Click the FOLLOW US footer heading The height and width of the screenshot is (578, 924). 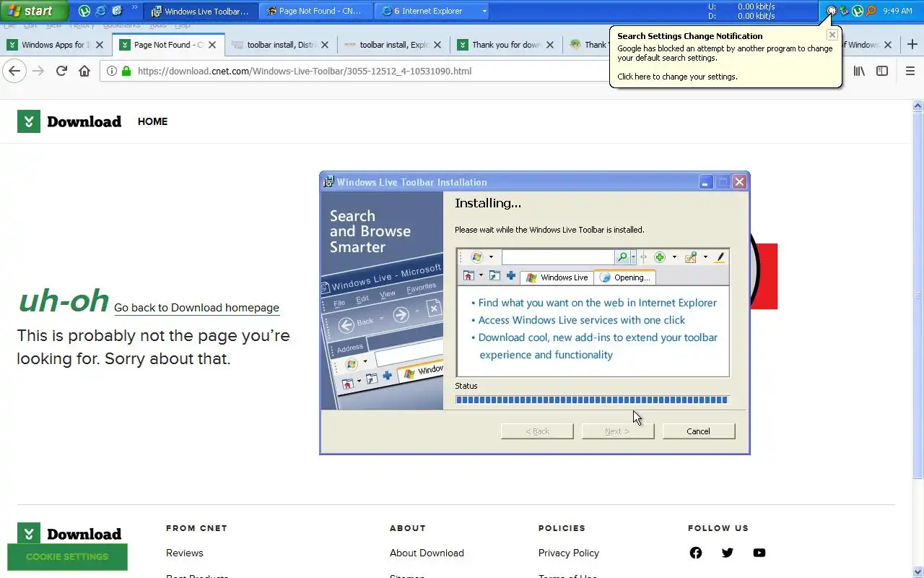click(718, 528)
